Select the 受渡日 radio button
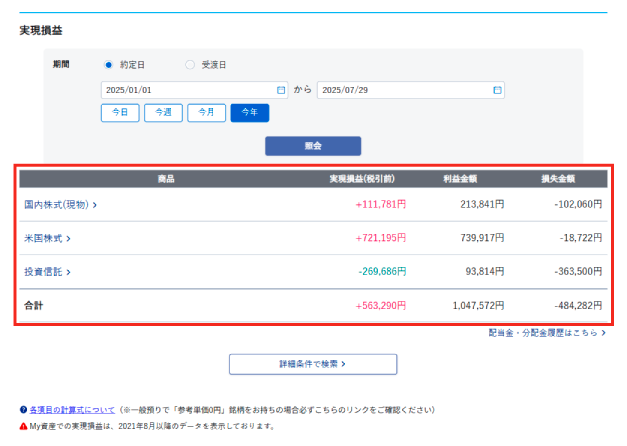 pyautogui.click(x=190, y=65)
